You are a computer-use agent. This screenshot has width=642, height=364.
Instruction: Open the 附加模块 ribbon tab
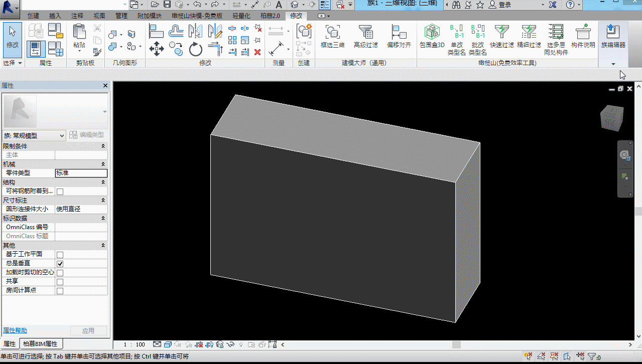coord(149,16)
